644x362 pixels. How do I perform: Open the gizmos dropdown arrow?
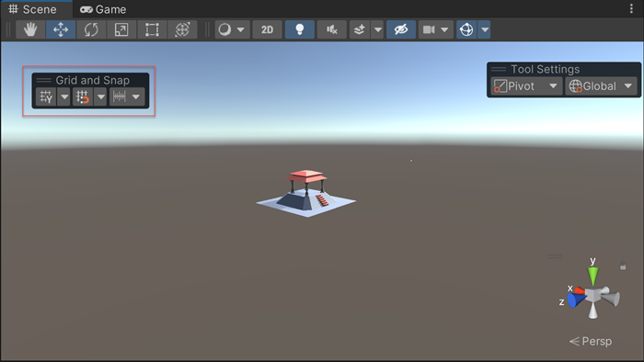(485, 29)
